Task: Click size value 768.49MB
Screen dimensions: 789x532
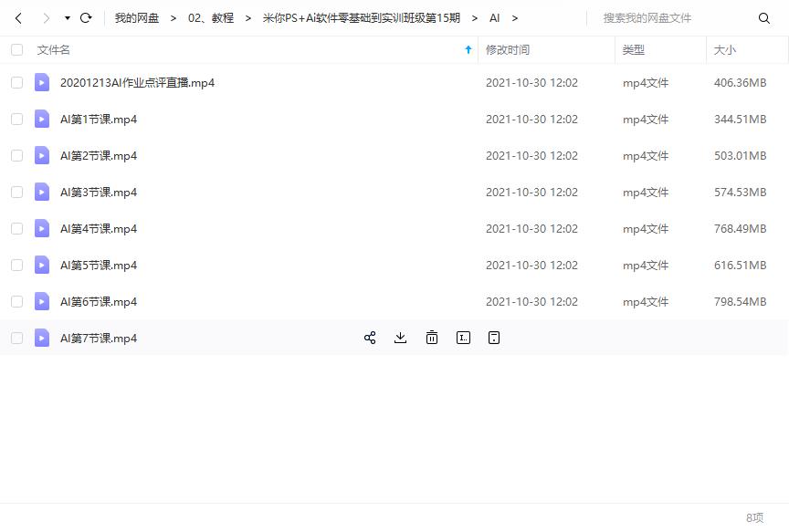Action: tap(741, 228)
